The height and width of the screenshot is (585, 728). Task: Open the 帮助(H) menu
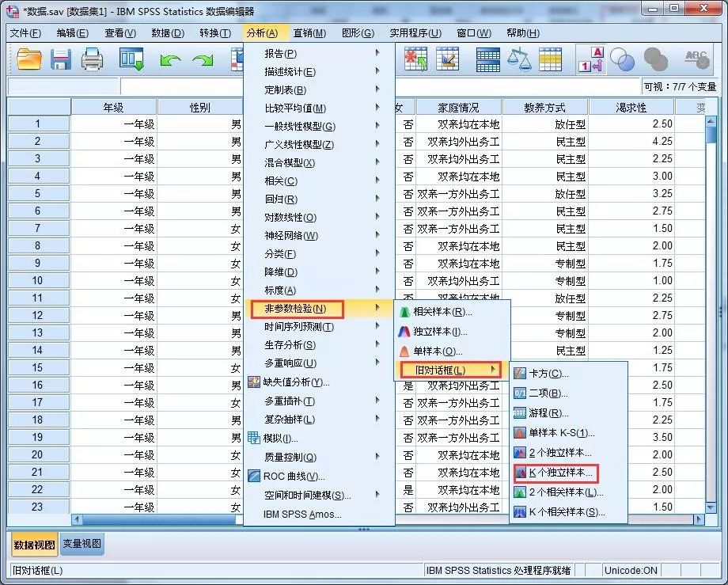click(x=523, y=33)
